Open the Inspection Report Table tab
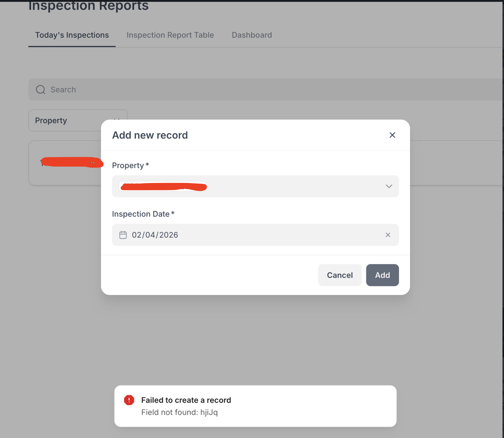This screenshot has width=504, height=438. tap(170, 35)
